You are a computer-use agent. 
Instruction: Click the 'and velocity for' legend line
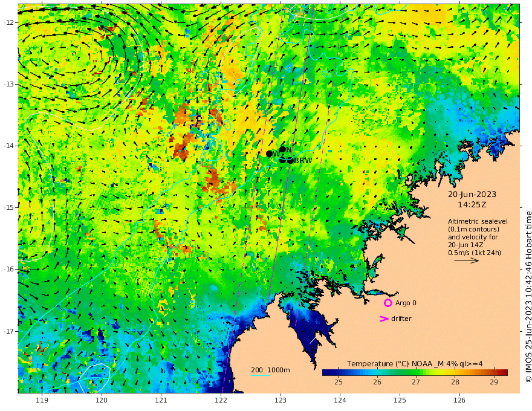point(473,237)
